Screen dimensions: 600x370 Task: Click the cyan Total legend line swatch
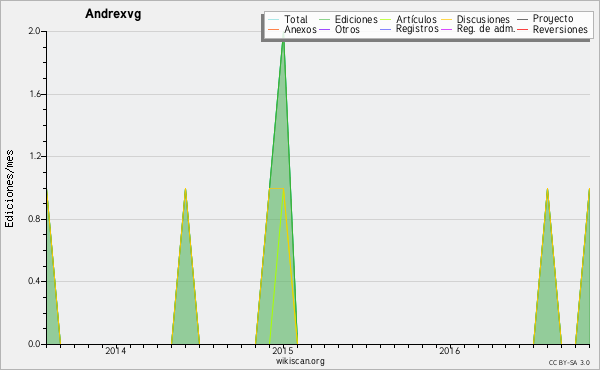[274, 20]
